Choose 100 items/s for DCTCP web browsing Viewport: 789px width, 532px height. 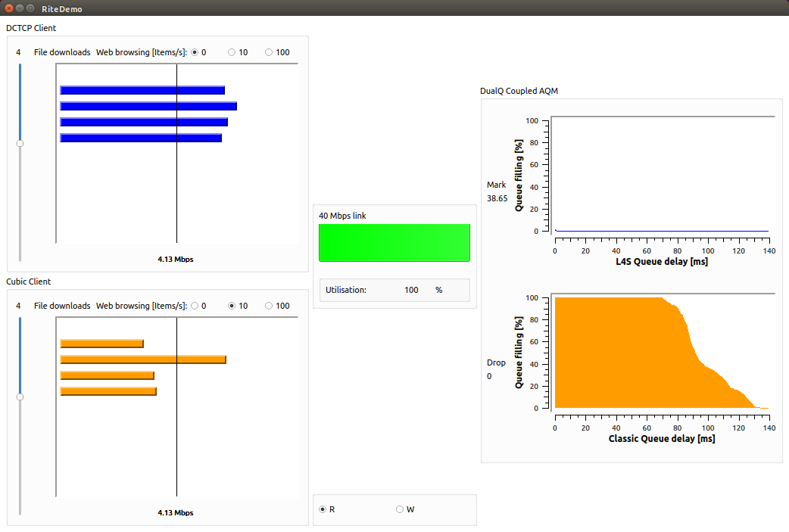269,52
